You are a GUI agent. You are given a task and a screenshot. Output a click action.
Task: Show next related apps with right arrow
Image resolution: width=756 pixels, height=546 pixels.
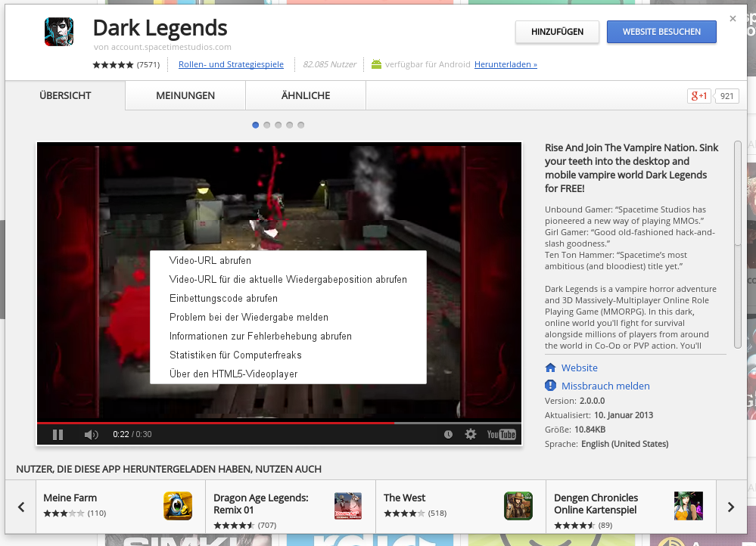(732, 507)
